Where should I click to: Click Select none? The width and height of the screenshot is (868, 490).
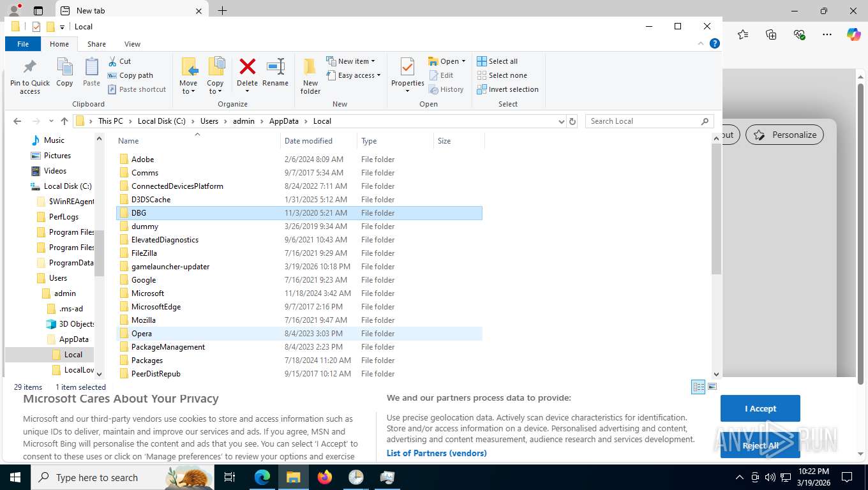tap(502, 75)
